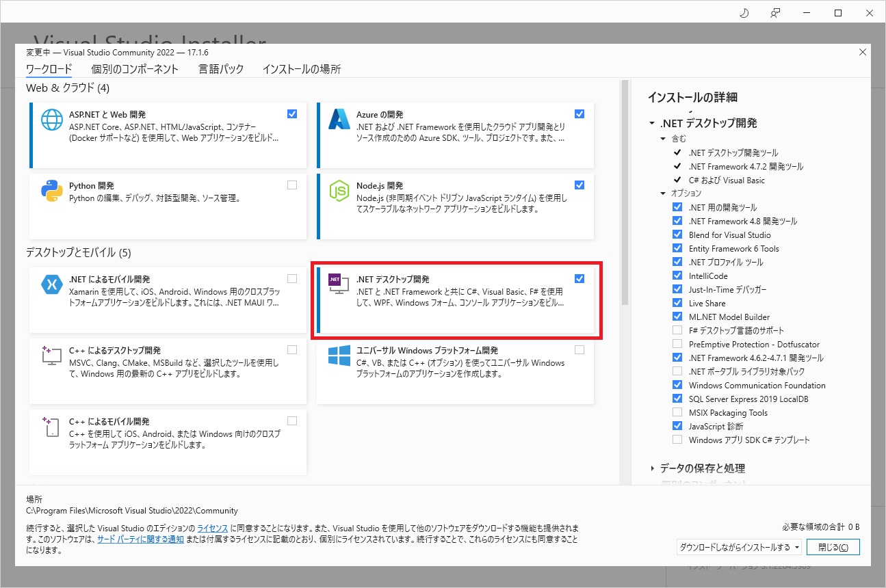Viewport: 886px width, 588px height.
Task: Click the デスクトップとモバイル (5) heading
Action: pyautogui.click(x=78, y=252)
